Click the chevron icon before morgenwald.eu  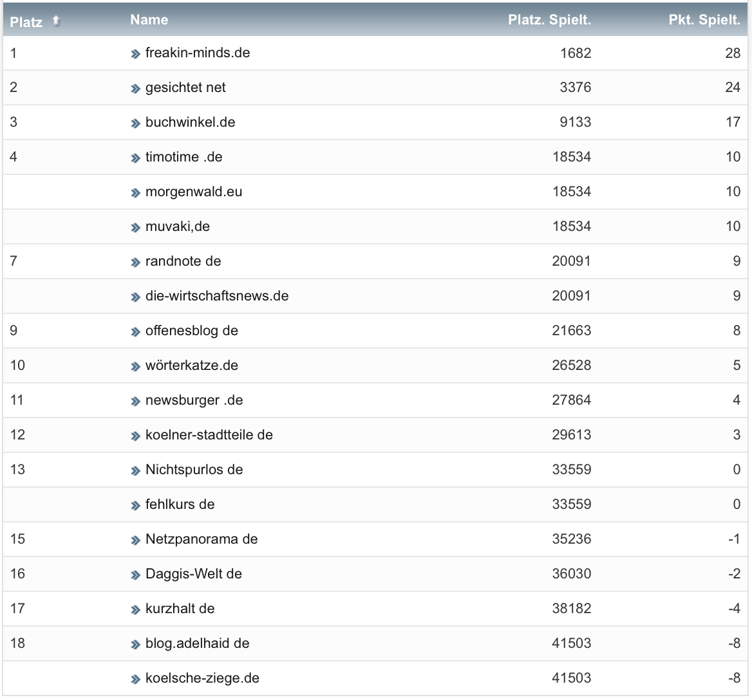(135, 193)
